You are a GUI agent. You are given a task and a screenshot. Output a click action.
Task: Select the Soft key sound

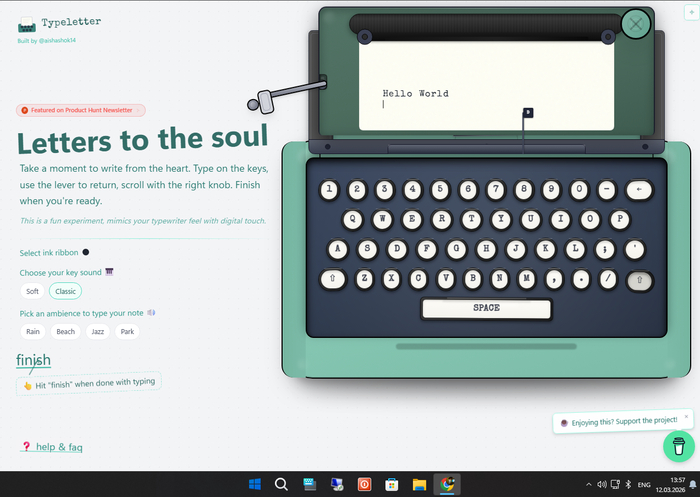pyautogui.click(x=33, y=291)
